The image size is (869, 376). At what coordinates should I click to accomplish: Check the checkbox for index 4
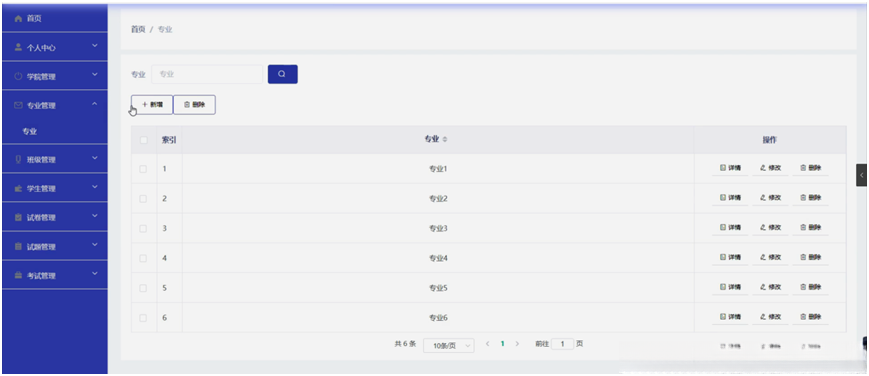coord(143,258)
